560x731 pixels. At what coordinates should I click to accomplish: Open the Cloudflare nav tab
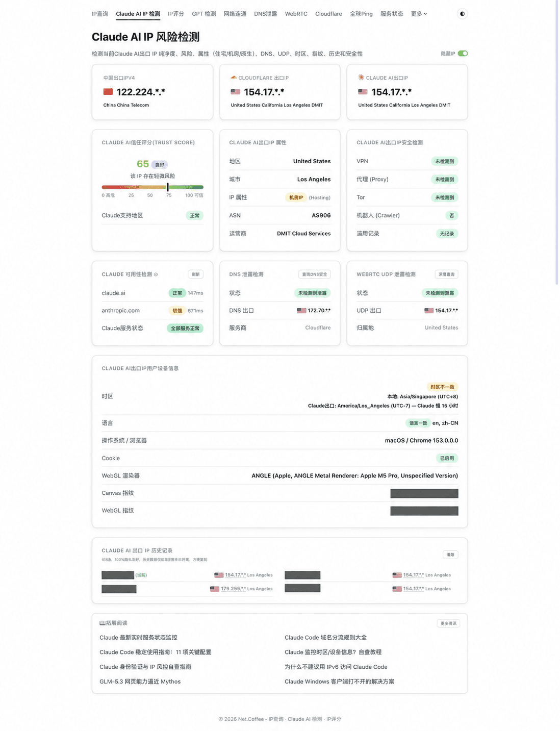tap(328, 14)
